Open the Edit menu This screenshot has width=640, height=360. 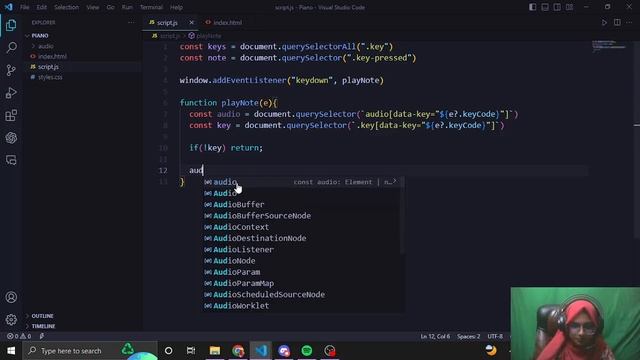(x=42, y=7)
